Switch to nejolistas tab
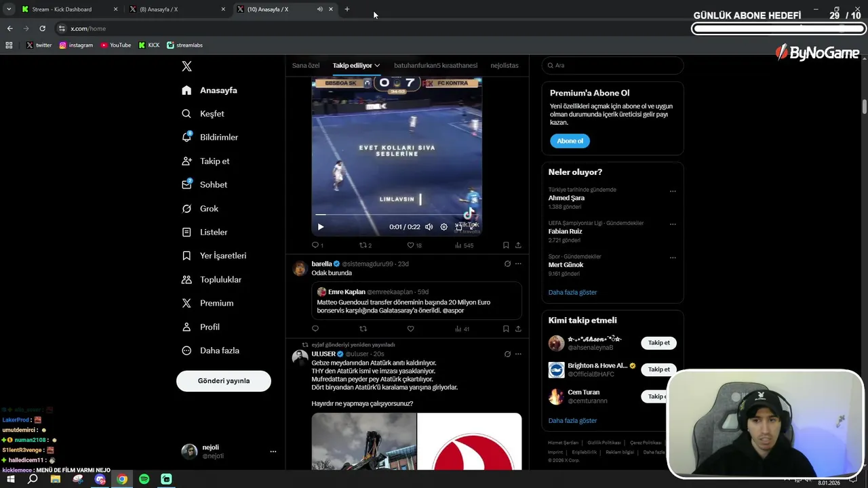 pos(505,66)
